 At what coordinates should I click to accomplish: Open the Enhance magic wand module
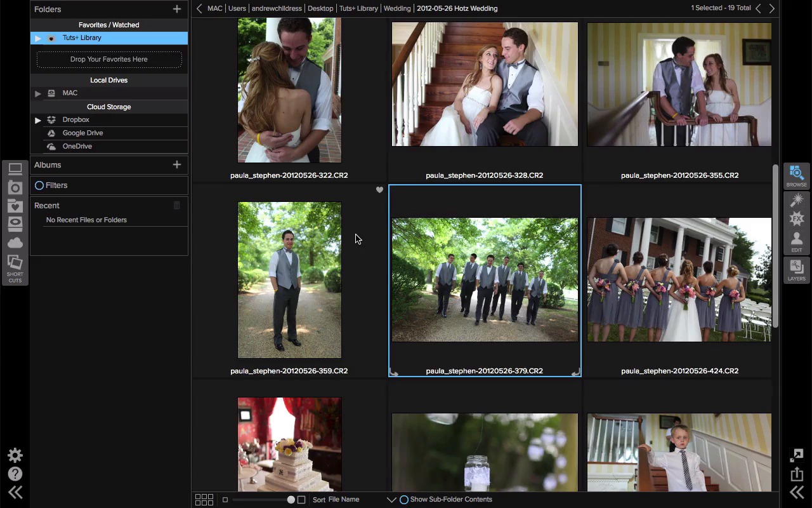point(797,200)
